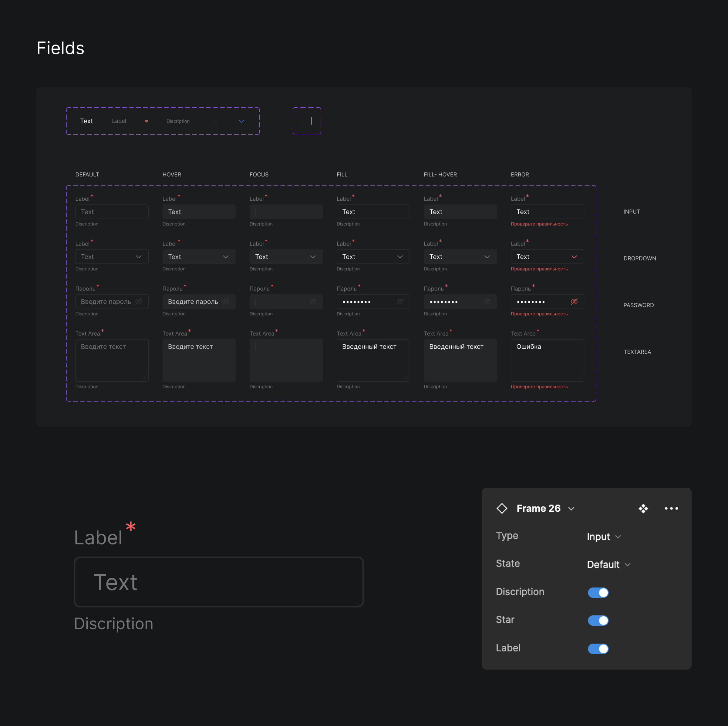The height and width of the screenshot is (726, 728).
Task: Click the eye icon in Hover password field
Action: [x=226, y=302]
